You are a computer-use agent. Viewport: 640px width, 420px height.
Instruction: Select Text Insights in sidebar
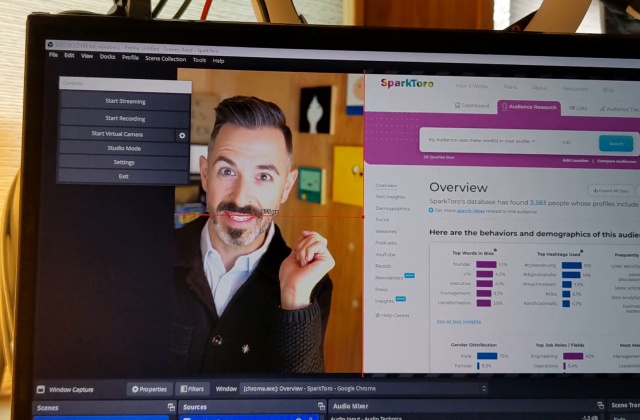[x=390, y=197]
